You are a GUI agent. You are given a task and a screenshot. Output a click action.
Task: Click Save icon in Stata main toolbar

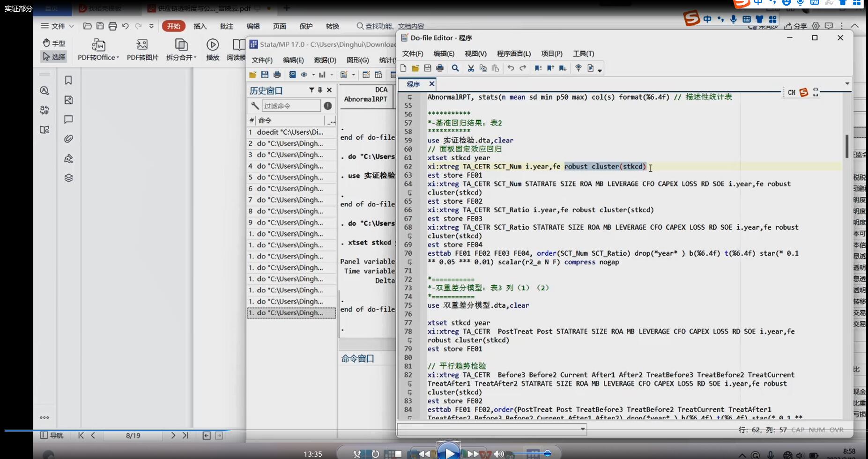coord(265,74)
